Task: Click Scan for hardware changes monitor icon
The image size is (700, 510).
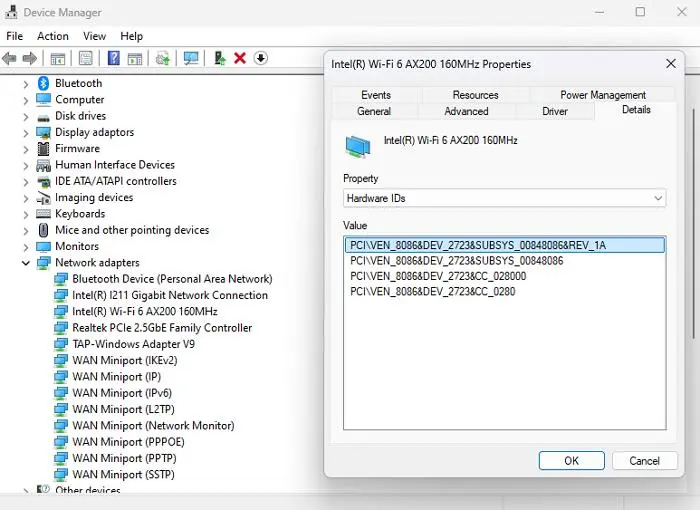Action: click(191, 58)
